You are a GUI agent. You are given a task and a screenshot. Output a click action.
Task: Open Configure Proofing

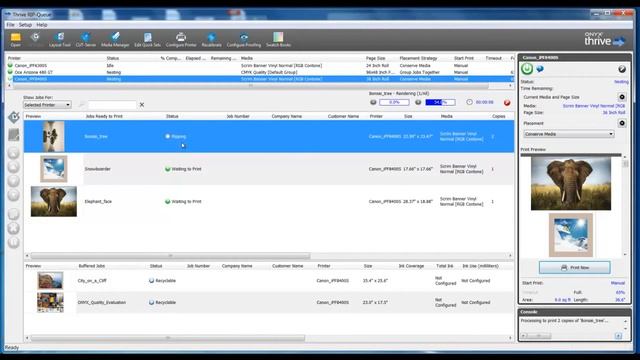[x=244, y=40]
